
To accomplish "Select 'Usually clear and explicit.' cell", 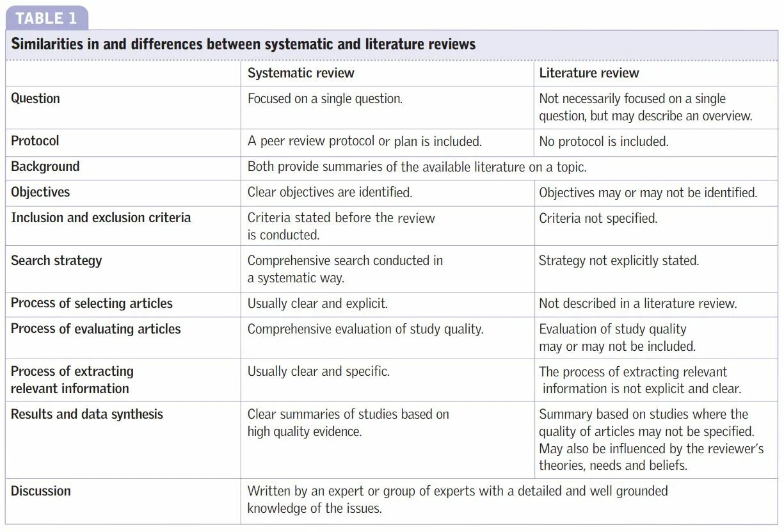I will point(317,303).
